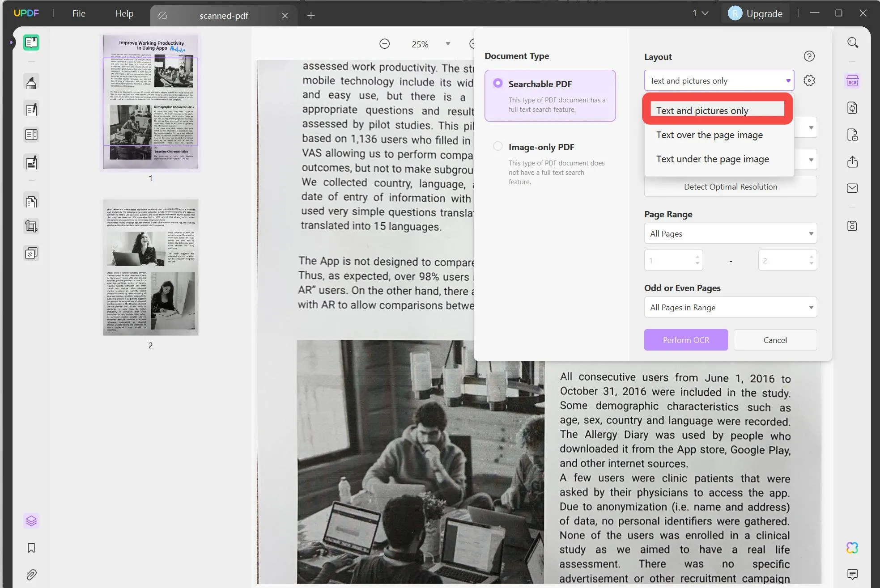This screenshot has height=588, width=880.
Task: Click the Search icon in toolbar
Action: click(x=852, y=42)
